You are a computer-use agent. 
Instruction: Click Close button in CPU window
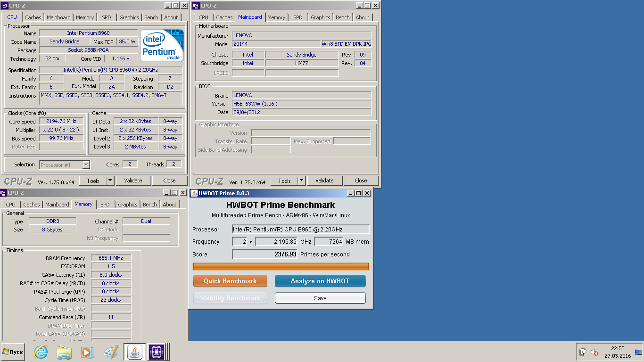click(170, 181)
